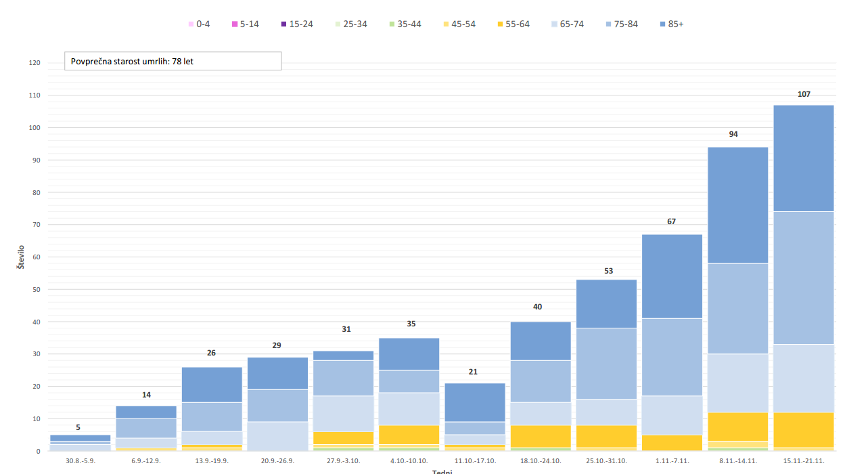
Task: Click the 65-74 legend color swatch
Action: pos(554,24)
